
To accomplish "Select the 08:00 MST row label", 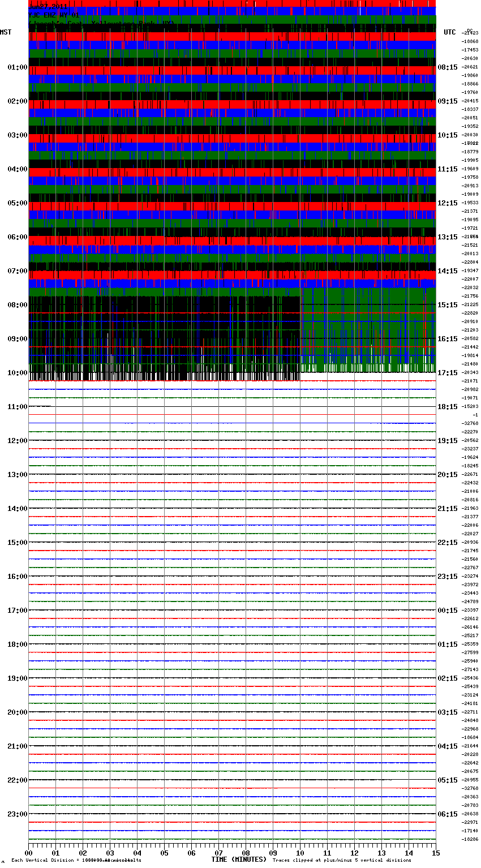I will pos(18,305).
